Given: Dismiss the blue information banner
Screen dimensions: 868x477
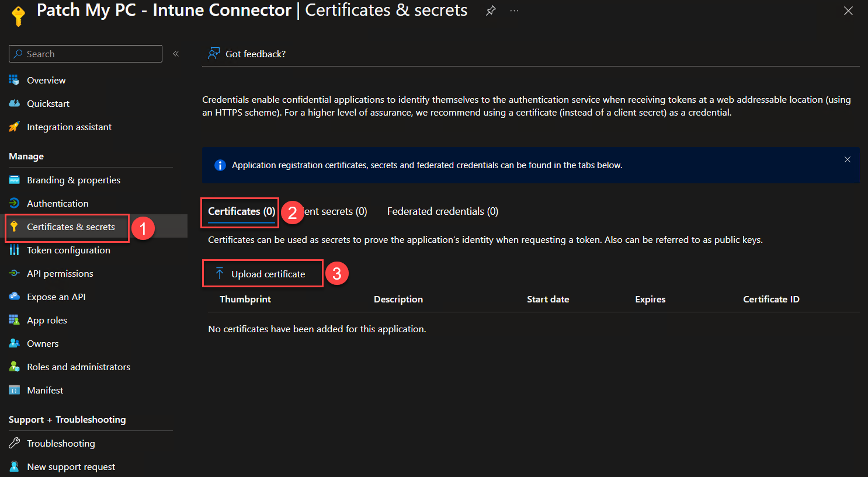Looking at the screenshot, I should tap(847, 159).
